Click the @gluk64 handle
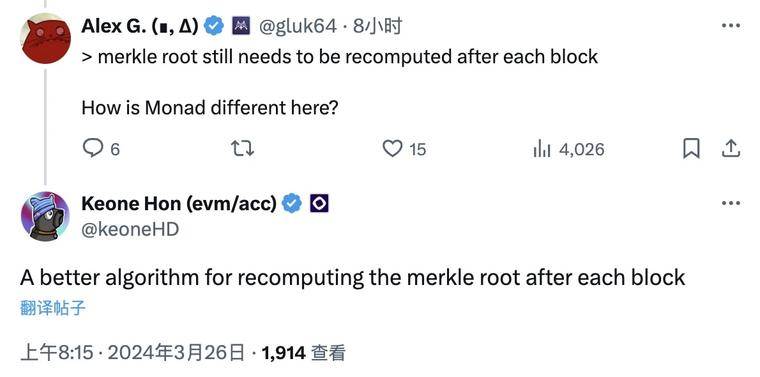 pyautogui.click(x=298, y=27)
